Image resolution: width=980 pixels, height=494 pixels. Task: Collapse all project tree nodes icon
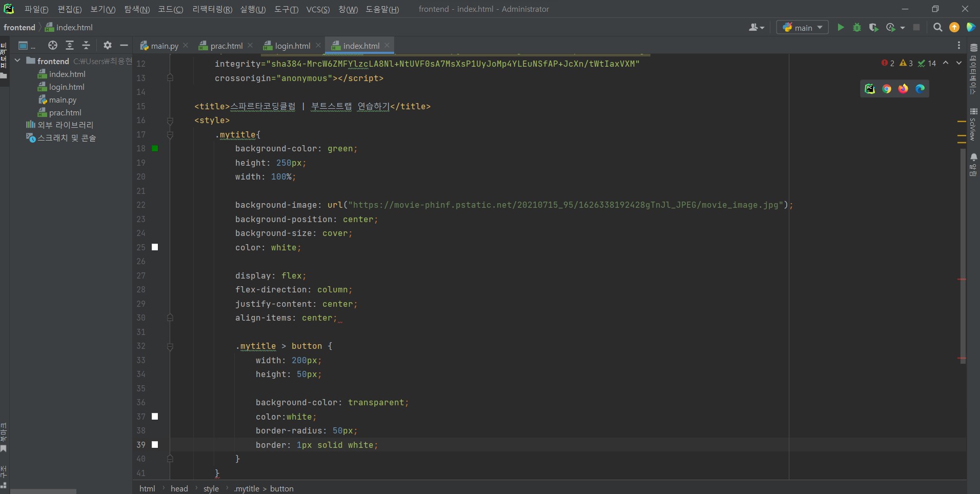[86, 45]
